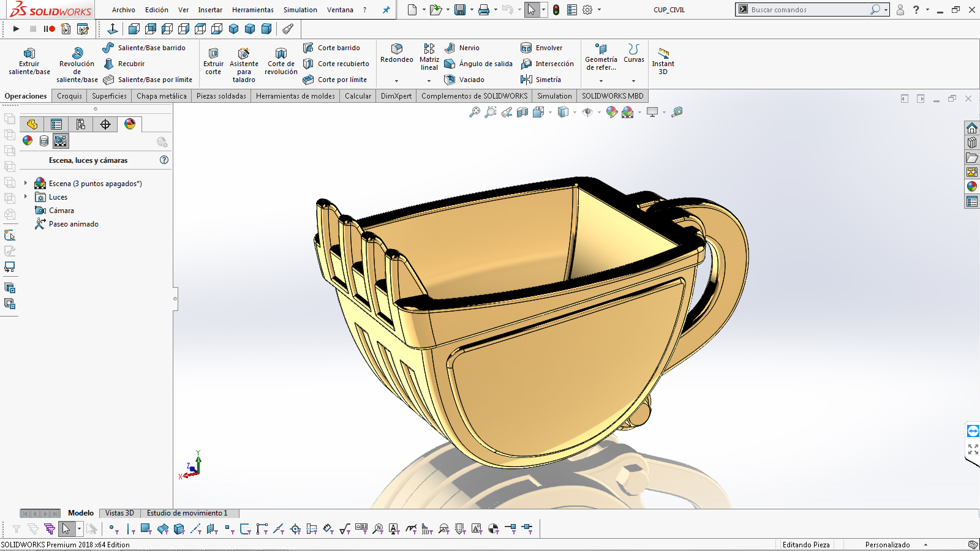Open the DisplayManager tab in the panel
The height and width of the screenshot is (551, 980).
click(130, 124)
